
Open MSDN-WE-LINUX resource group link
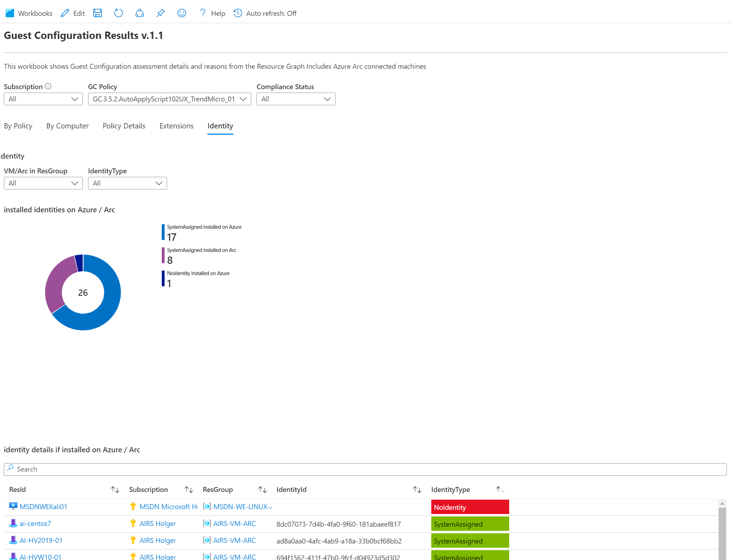tap(242, 507)
